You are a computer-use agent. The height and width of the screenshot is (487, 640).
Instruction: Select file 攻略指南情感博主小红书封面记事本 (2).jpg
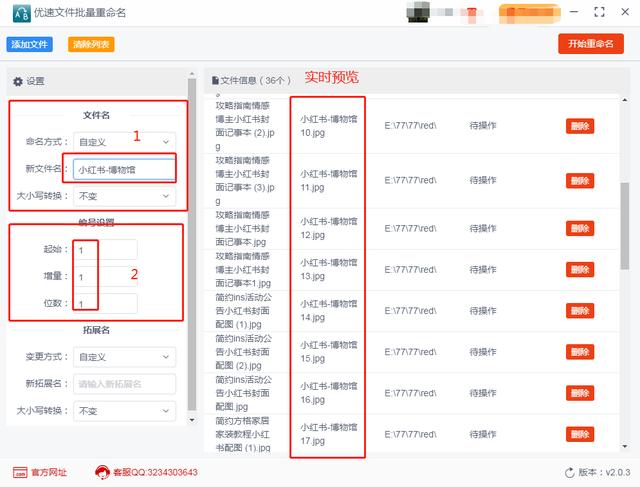(245, 126)
